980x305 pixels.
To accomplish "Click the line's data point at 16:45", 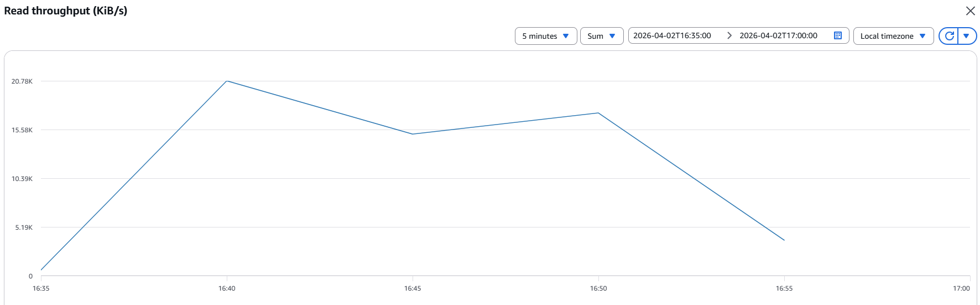I will [413, 134].
